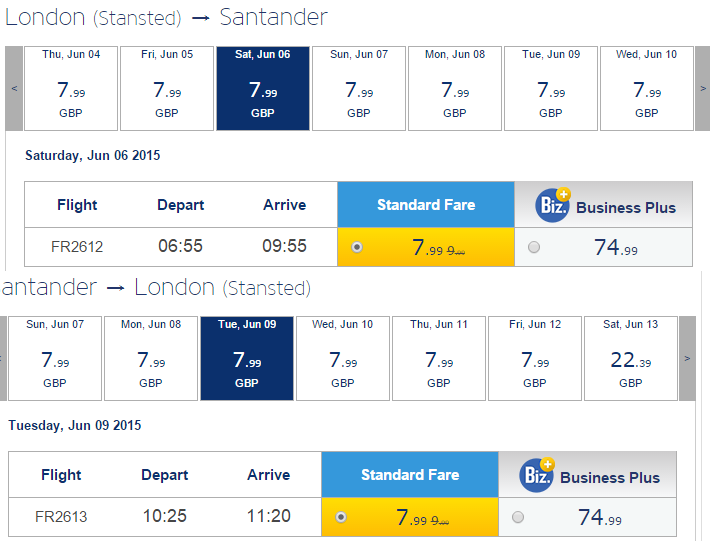Screen dimensions: 710x547
Task: Click outbound Standard Fare column header
Action: [x=426, y=205]
